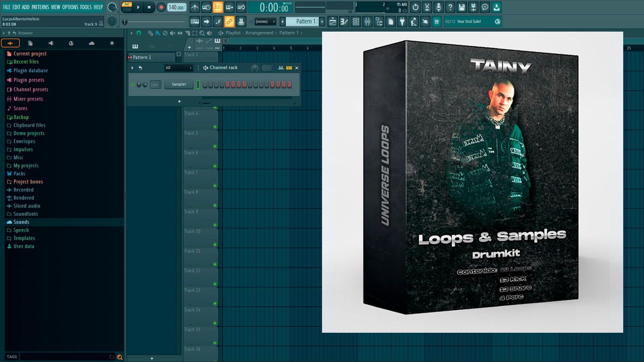Click the channel rack swing knob
The width and height of the screenshot is (644, 362).
(x=255, y=68)
